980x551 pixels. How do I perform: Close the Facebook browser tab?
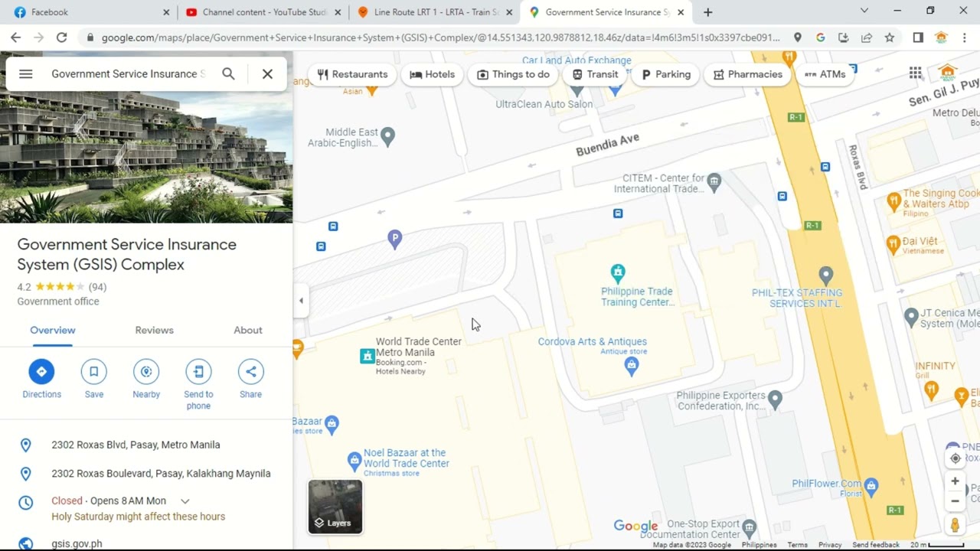pos(166,12)
